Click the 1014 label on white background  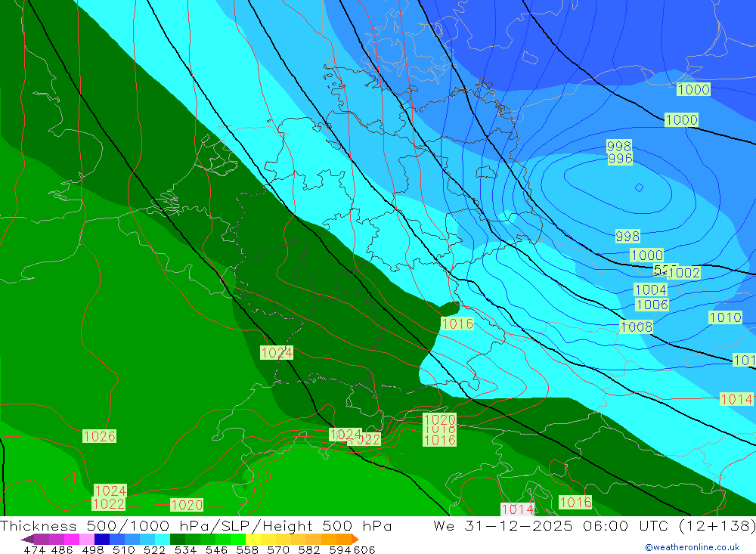click(x=517, y=509)
